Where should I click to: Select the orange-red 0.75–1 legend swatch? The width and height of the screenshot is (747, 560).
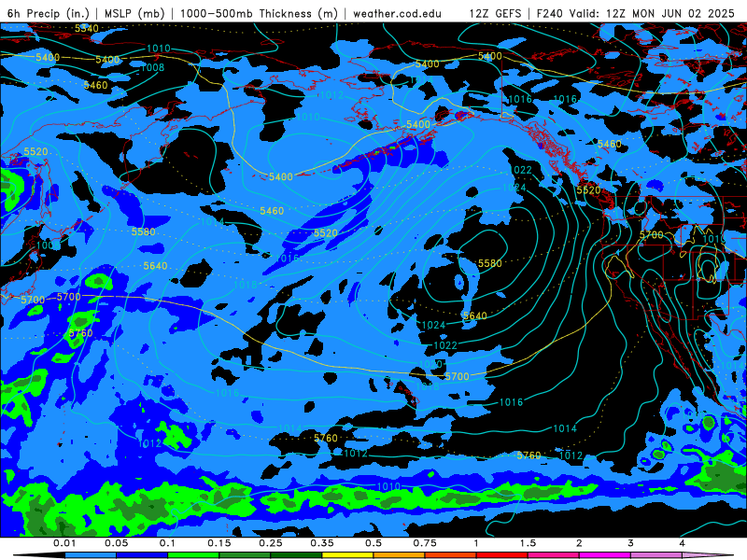click(451, 555)
